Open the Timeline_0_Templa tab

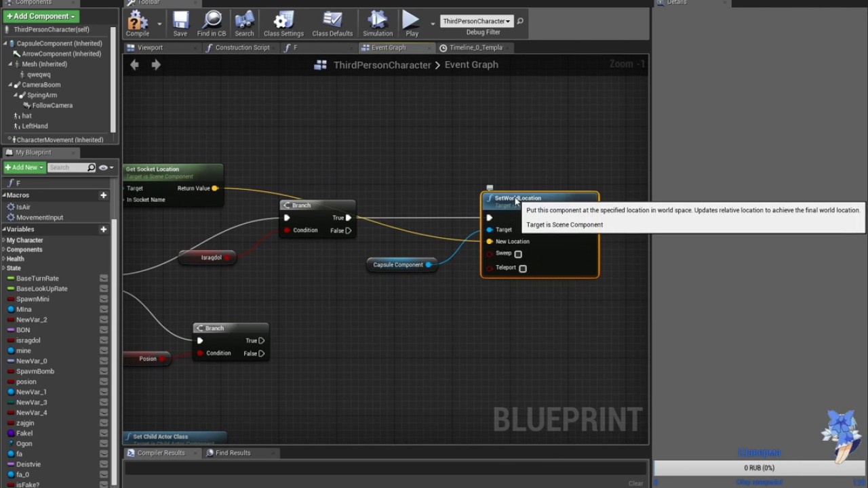(x=475, y=47)
